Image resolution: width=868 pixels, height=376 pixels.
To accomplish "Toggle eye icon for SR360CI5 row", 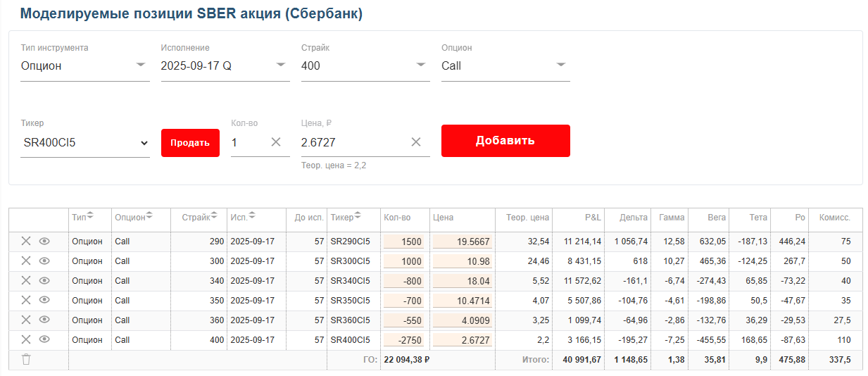I will [44, 320].
